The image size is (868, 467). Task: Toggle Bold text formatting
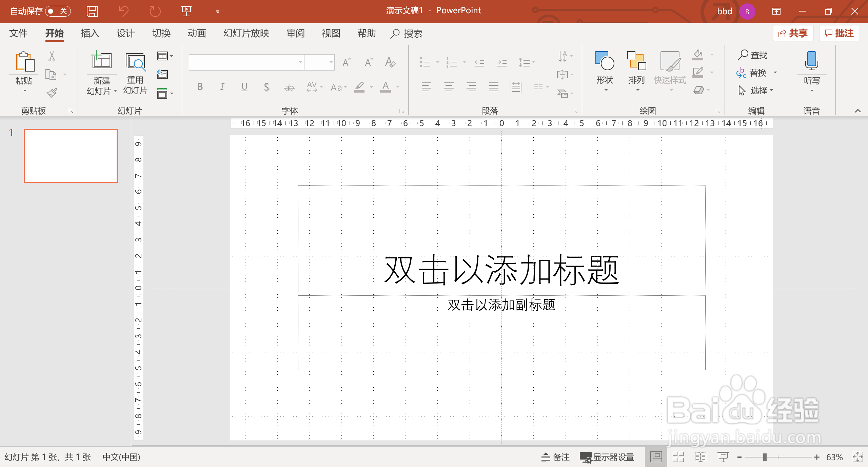[x=200, y=87]
